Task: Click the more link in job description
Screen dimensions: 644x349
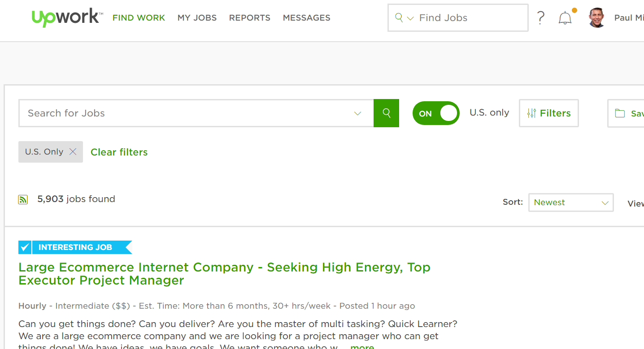Action: [x=362, y=347]
